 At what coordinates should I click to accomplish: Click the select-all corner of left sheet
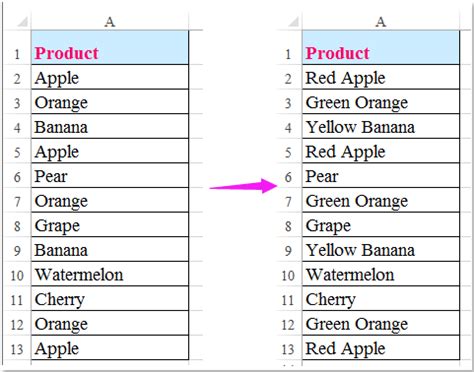pyautogui.click(x=18, y=22)
